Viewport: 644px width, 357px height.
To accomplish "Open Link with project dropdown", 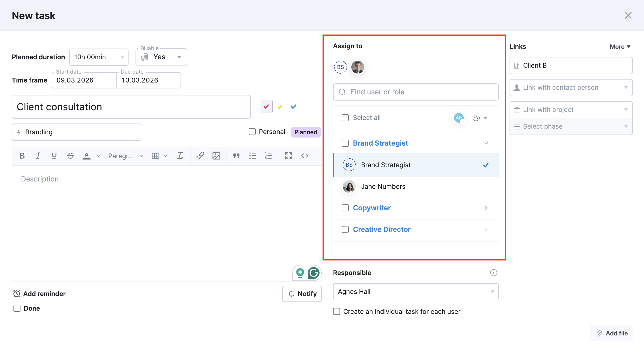I will coord(571,110).
